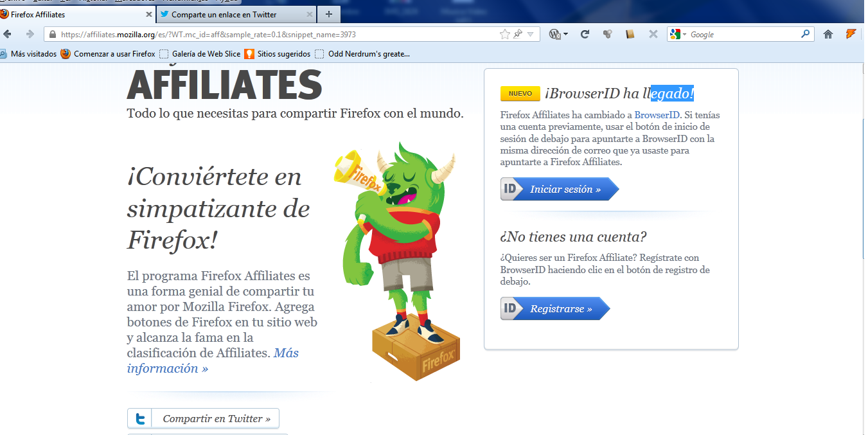Open Galería de Web Slice bookmark
This screenshot has height=435, width=868.
[200, 54]
